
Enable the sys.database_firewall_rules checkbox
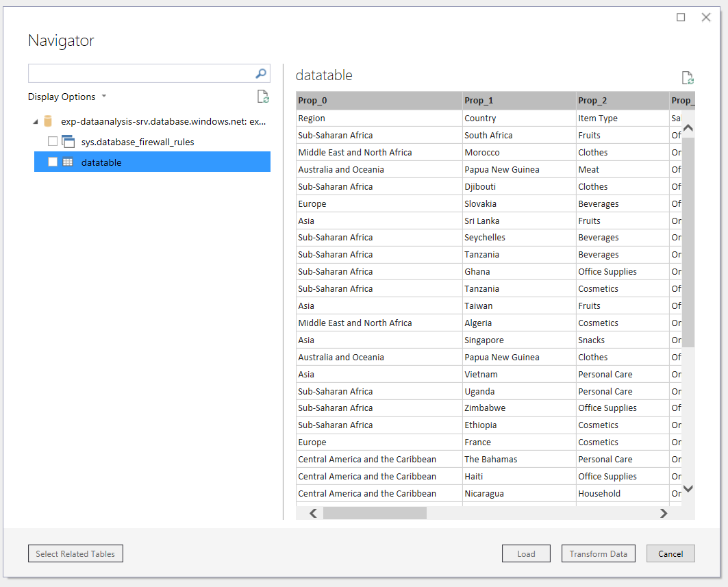tap(53, 141)
